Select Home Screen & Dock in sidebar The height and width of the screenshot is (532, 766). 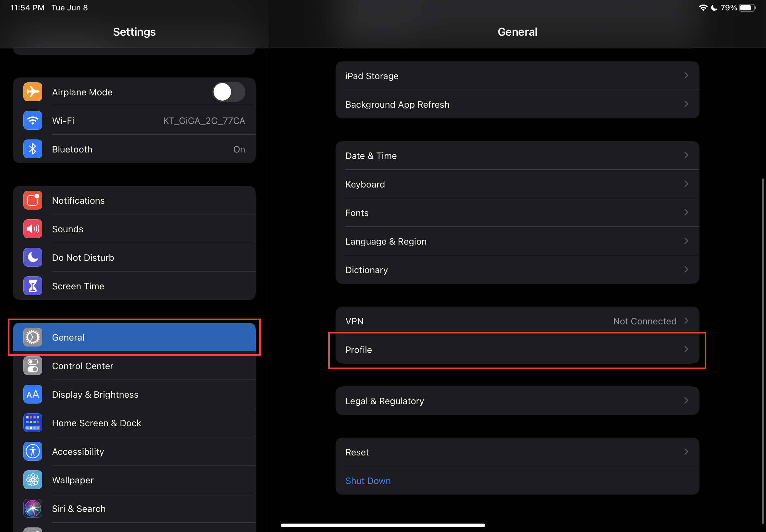point(96,423)
